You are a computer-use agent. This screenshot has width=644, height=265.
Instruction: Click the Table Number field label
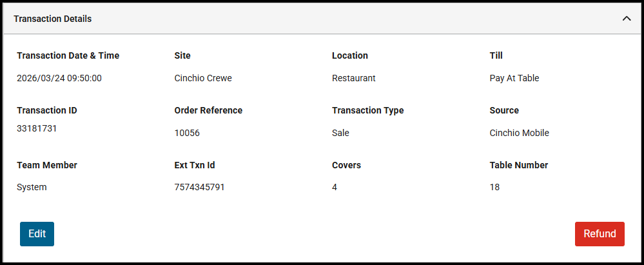[518, 165]
